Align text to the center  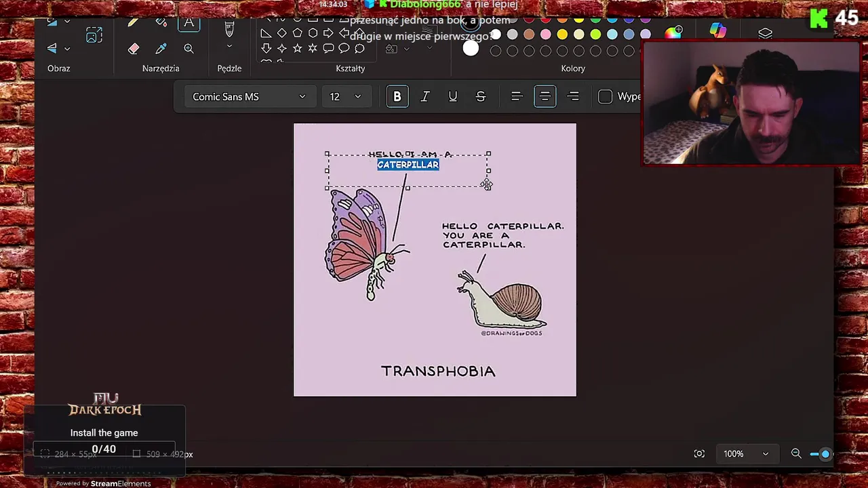click(x=545, y=97)
